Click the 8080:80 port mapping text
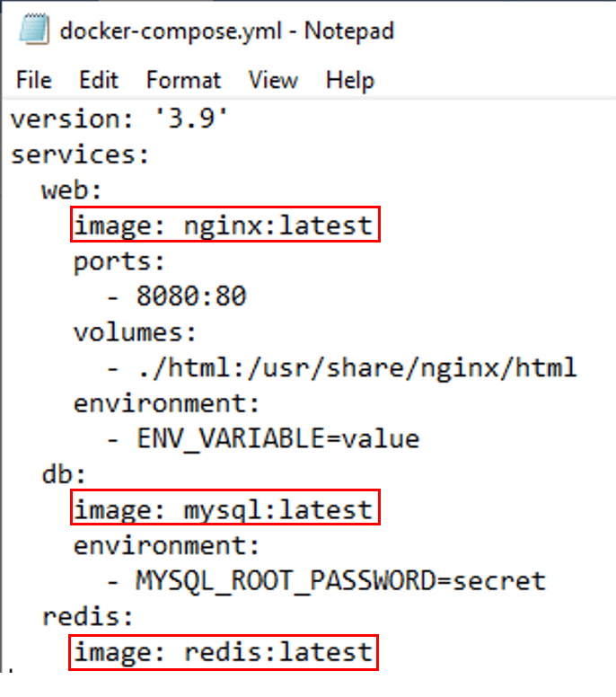Screen dimensions: 616x697 (191, 296)
